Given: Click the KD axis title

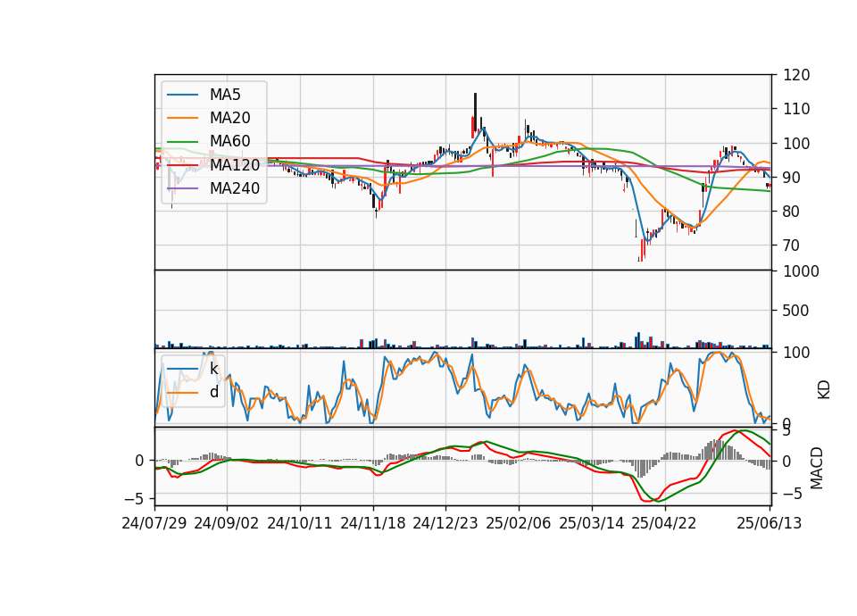Looking at the screenshot, I should point(824,389).
